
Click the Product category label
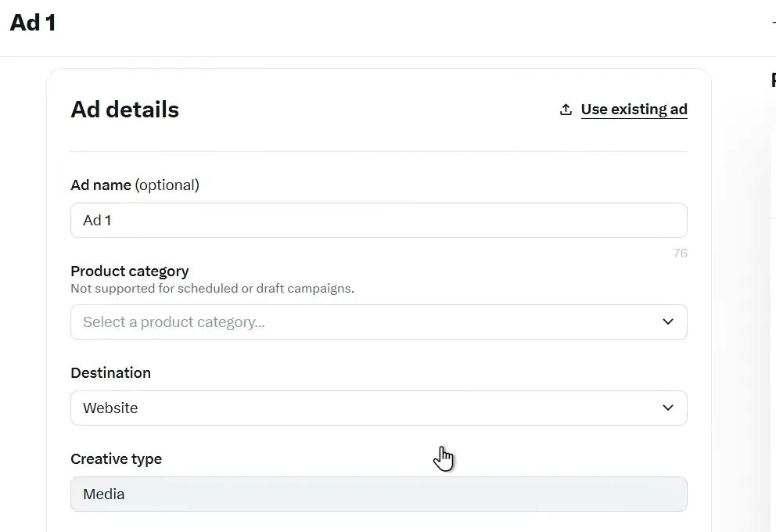130,271
